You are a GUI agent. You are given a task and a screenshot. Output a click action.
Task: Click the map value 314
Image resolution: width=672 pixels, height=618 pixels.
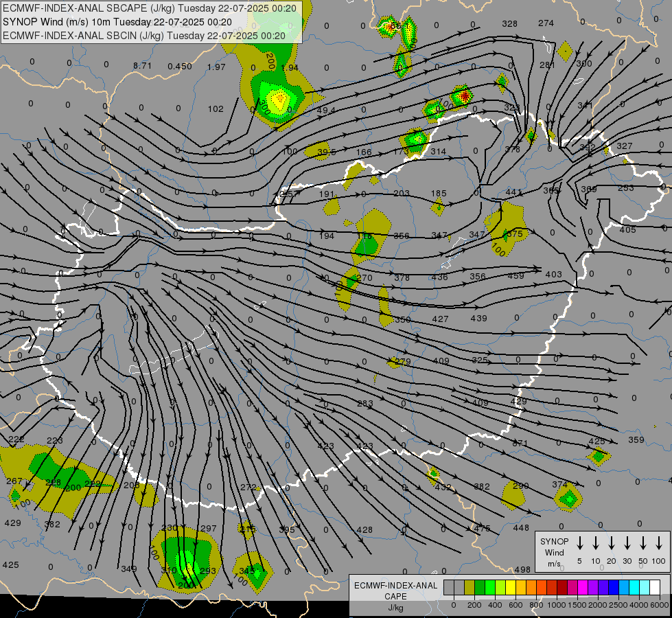(438, 151)
